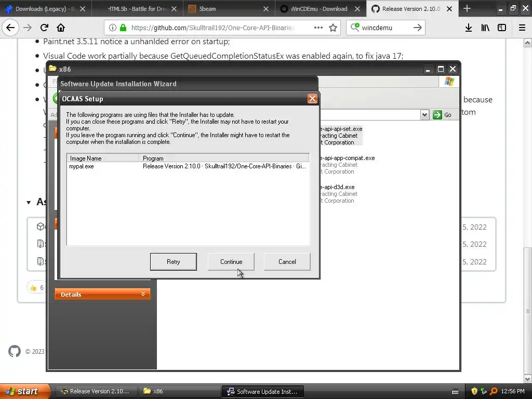Click the x86 window folder icon

point(52,69)
